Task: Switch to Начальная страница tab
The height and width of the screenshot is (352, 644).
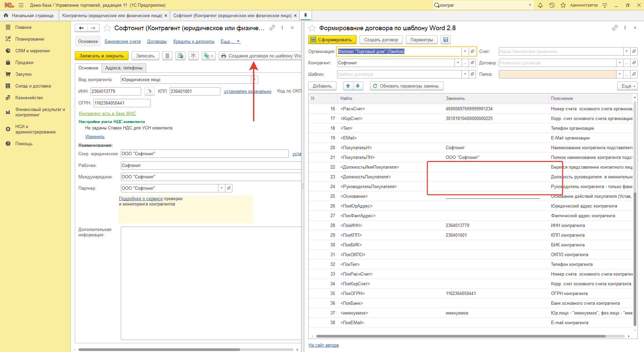Action: pyautogui.click(x=29, y=15)
